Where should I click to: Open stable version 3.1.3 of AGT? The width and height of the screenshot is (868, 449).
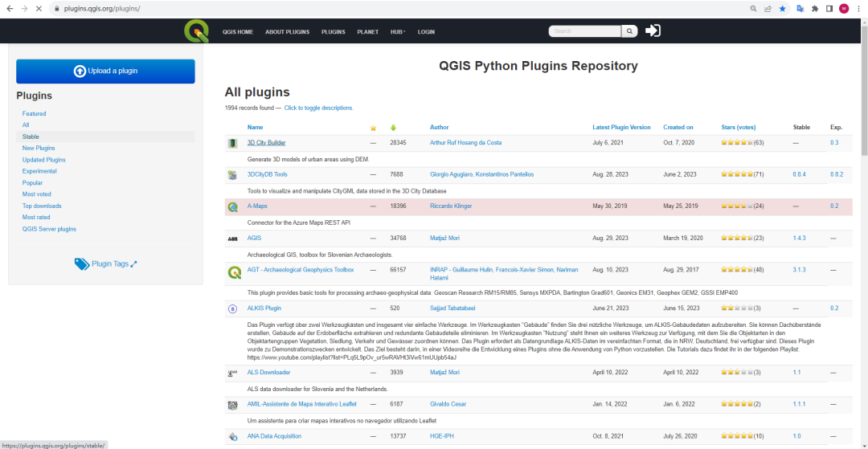click(x=799, y=270)
